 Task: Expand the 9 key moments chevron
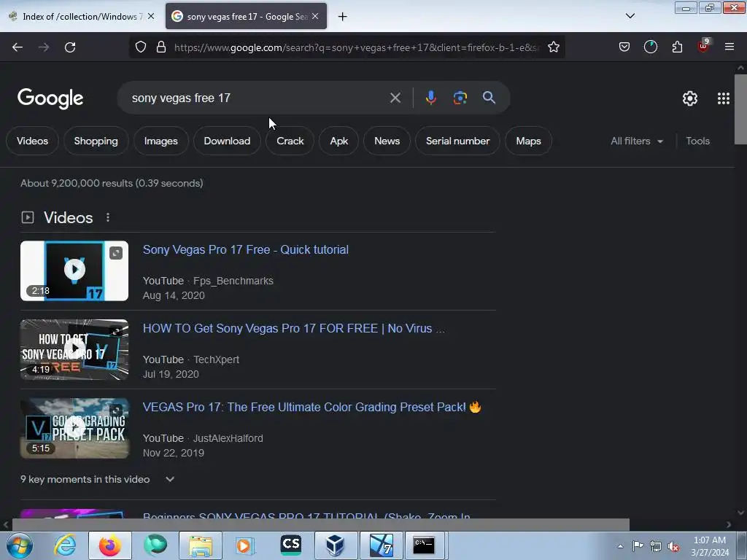click(170, 479)
